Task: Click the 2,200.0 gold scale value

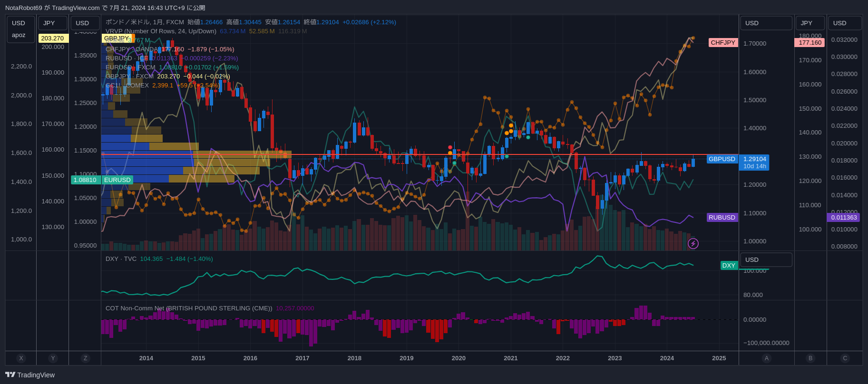Action: coord(21,67)
